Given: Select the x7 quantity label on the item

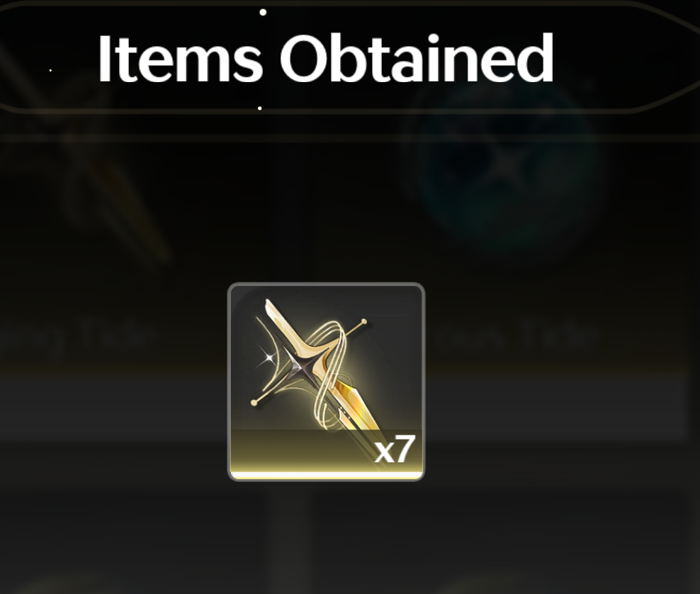Looking at the screenshot, I should [395, 450].
